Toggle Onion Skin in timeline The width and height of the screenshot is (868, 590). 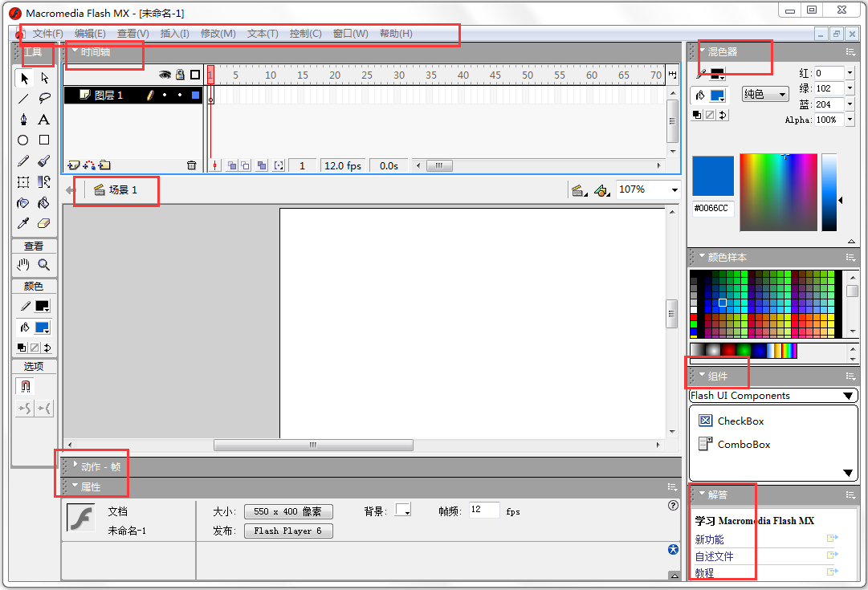click(233, 165)
